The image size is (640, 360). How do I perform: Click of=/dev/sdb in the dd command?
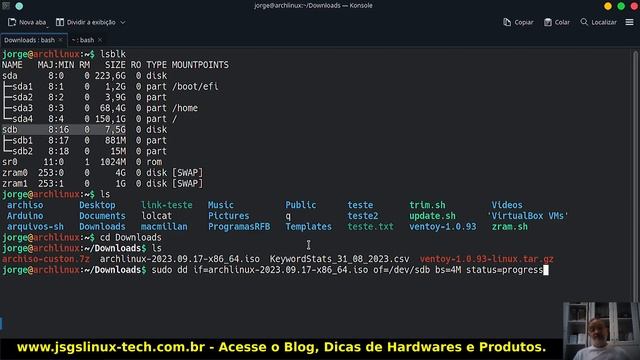(x=401, y=270)
